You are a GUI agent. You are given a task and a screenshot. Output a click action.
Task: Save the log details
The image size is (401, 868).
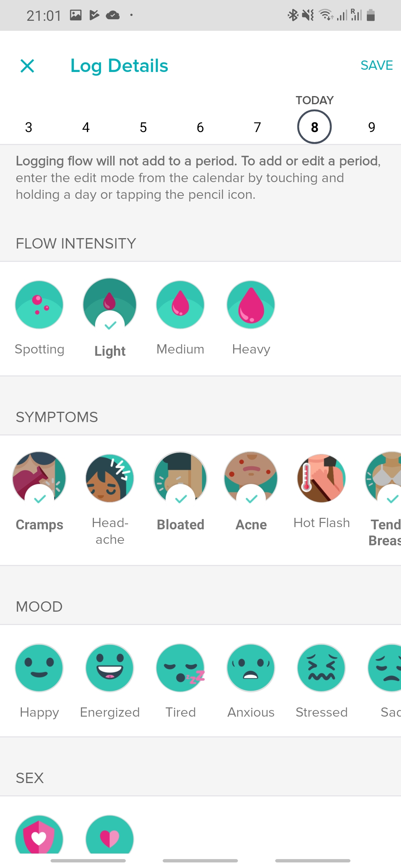[376, 65]
